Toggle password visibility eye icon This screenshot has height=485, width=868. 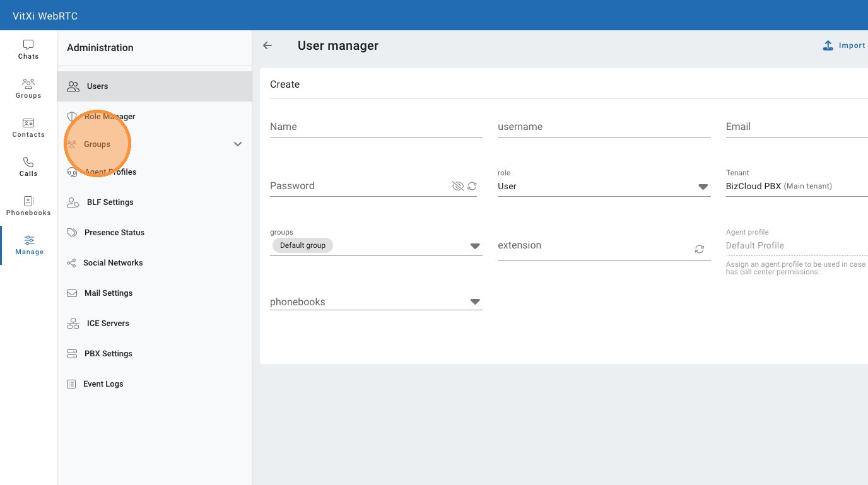(458, 186)
